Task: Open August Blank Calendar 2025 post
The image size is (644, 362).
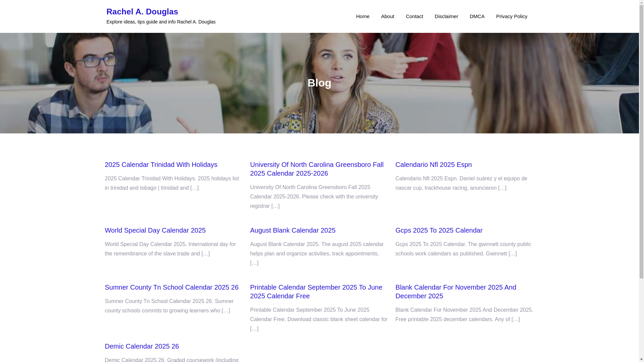Action: click(x=292, y=230)
